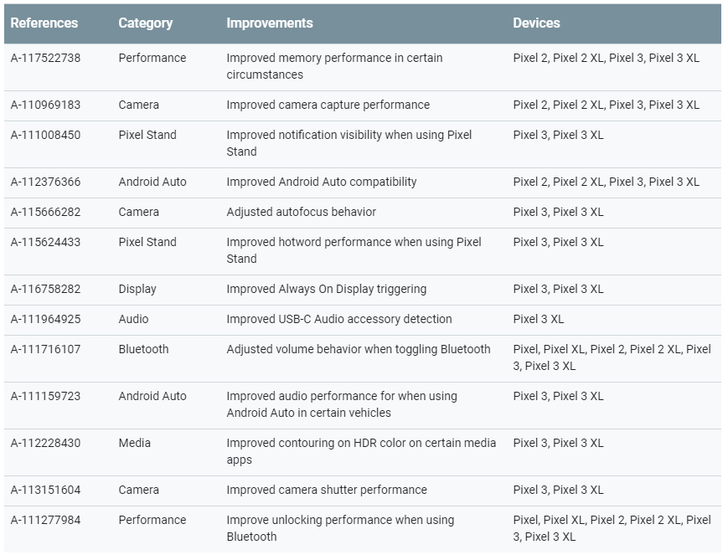
Task: Select 'Improved camera shutter performance' text
Action: click(x=327, y=490)
